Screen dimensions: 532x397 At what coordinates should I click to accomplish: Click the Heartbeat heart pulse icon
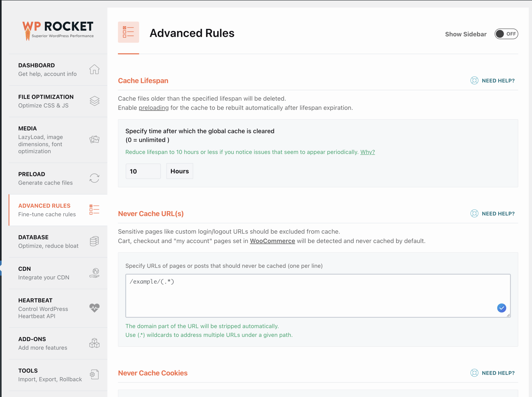point(94,308)
